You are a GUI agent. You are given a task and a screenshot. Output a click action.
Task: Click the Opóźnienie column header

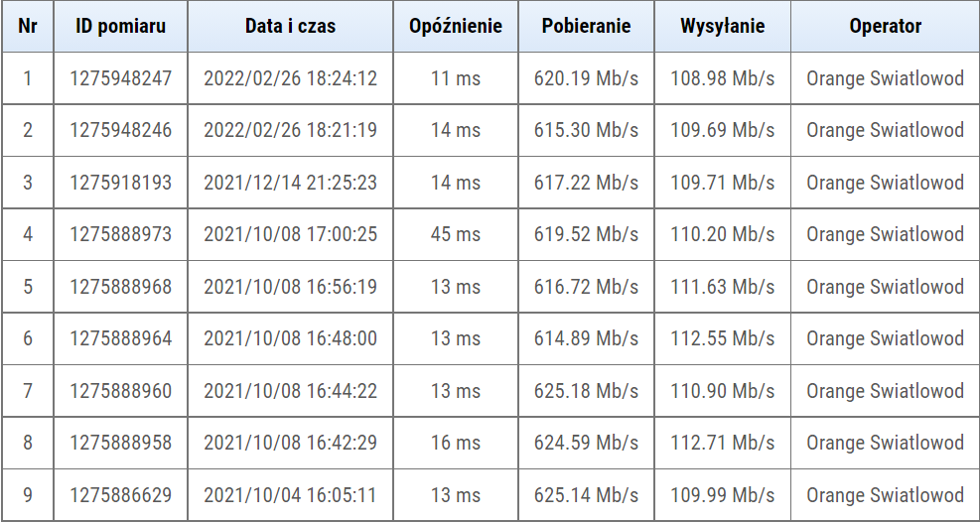[x=456, y=27]
